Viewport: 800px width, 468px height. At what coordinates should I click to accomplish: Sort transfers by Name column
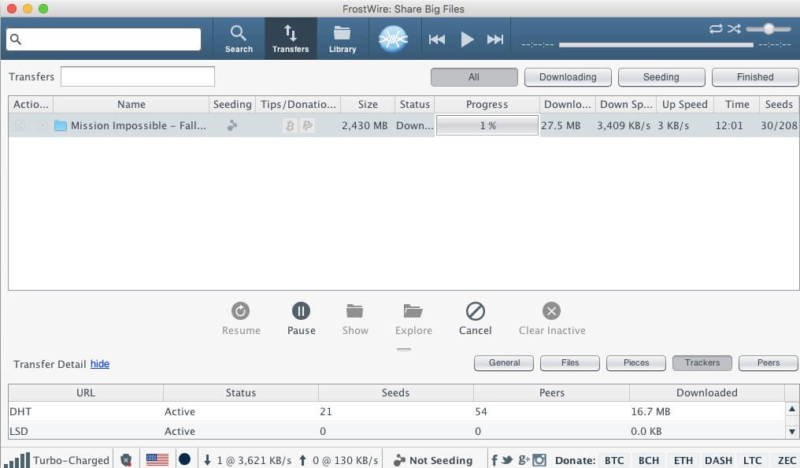point(131,104)
